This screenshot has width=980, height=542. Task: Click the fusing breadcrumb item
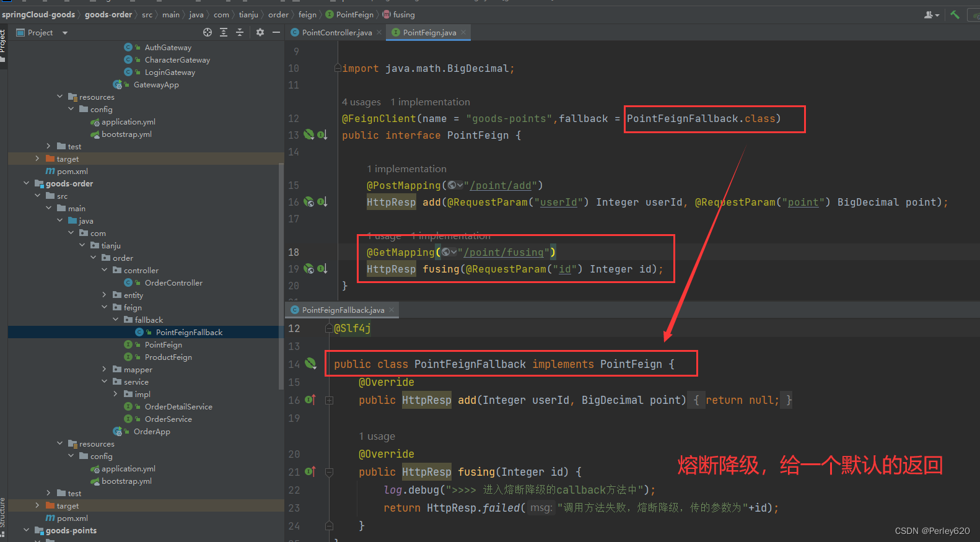click(398, 14)
